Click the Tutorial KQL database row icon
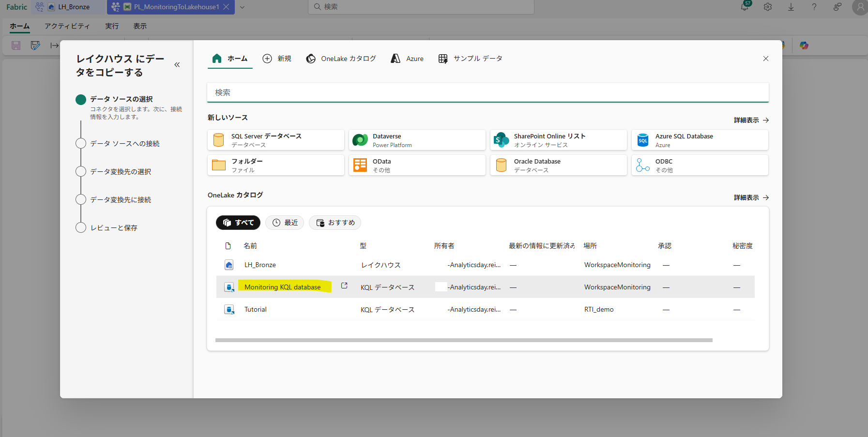Viewport: 868px width, 437px height. point(229,309)
